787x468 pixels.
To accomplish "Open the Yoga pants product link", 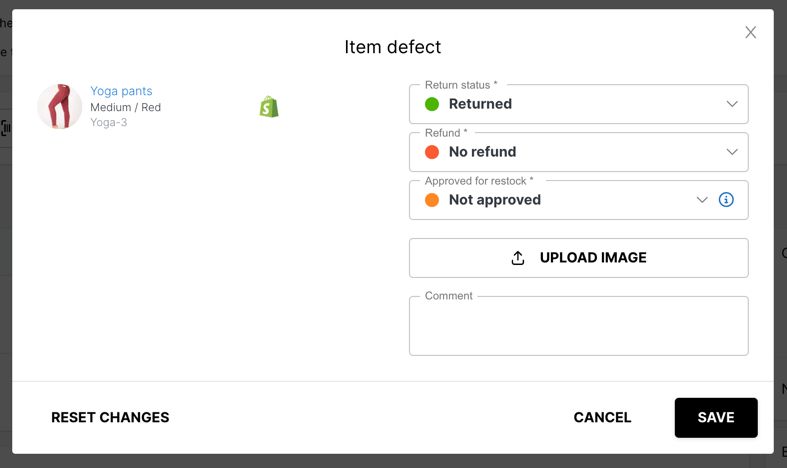I will 121,91.
